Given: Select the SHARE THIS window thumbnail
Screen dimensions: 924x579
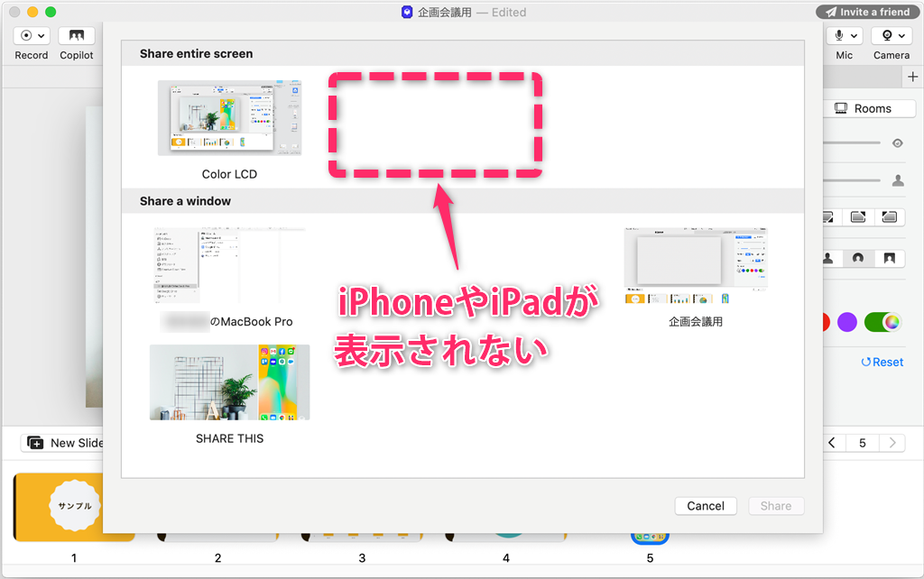Looking at the screenshot, I should [x=229, y=382].
